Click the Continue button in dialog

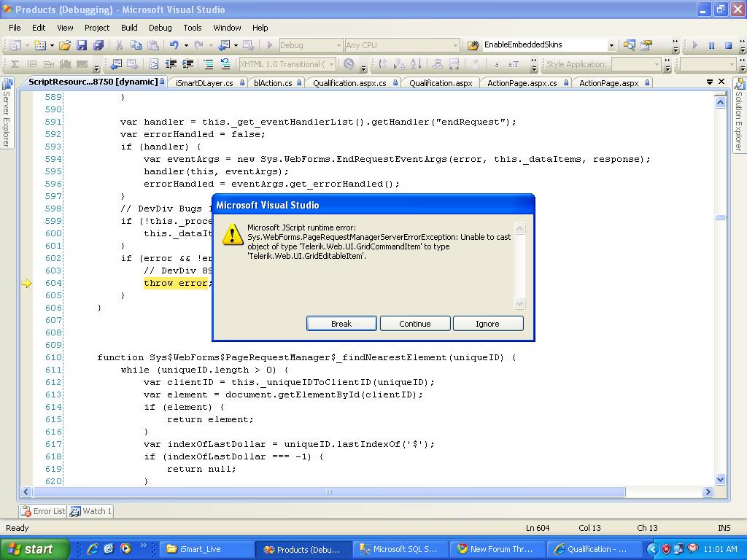(x=415, y=324)
